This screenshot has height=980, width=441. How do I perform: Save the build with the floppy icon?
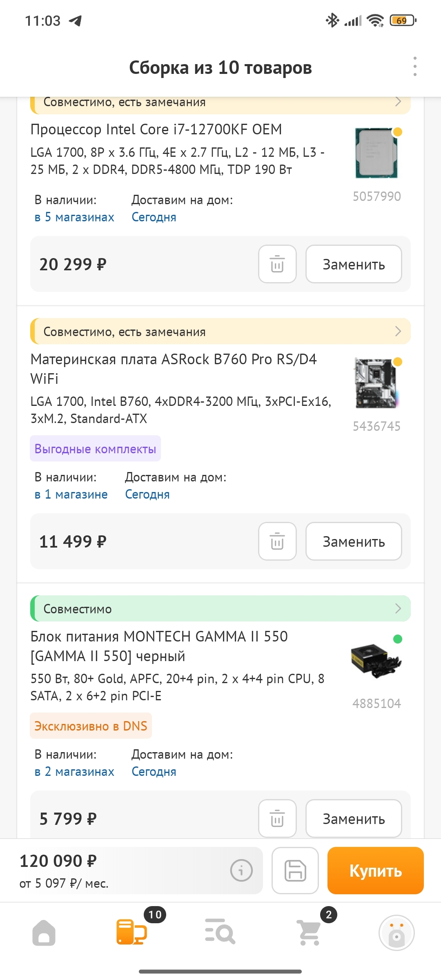click(x=295, y=871)
